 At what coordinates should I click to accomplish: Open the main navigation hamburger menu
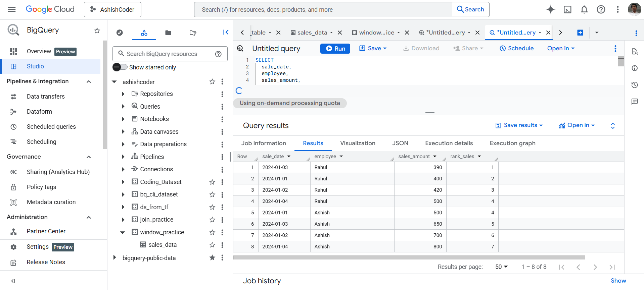coord(12,9)
